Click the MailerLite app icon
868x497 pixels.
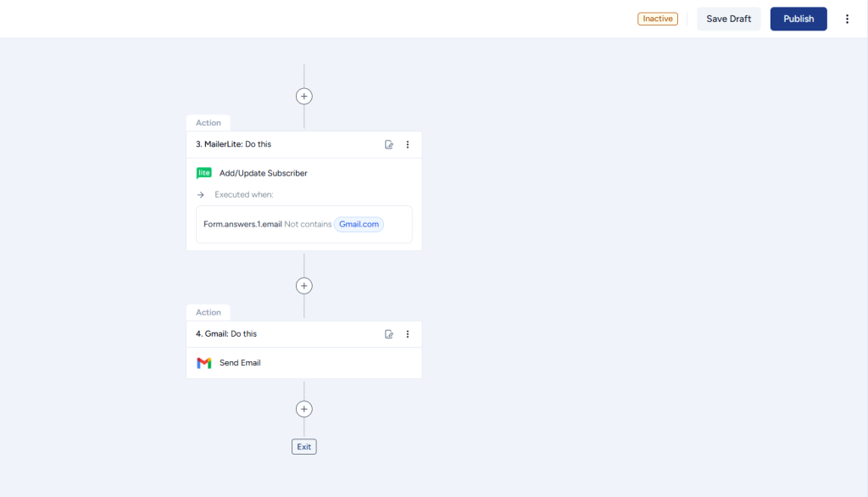[203, 173]
